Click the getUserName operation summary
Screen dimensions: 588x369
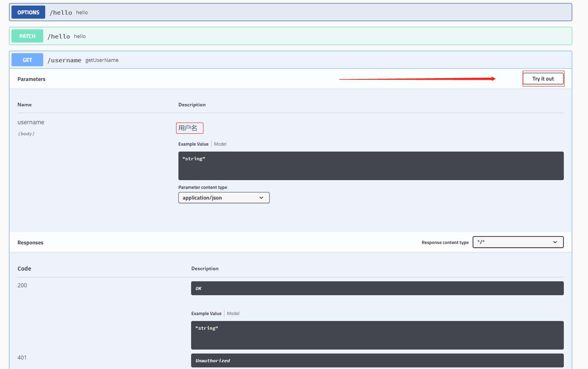click(x=102, y=60)
